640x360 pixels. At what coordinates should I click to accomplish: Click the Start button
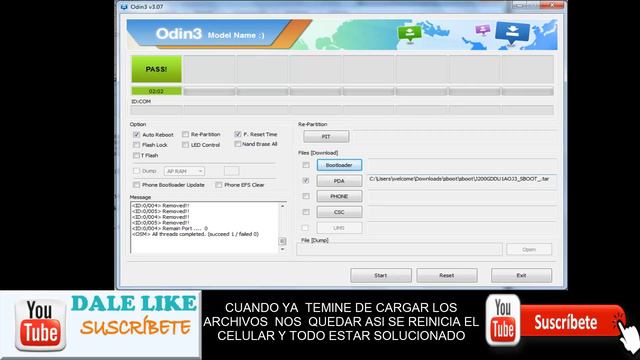pyautogui.click(x=381, y=276)
